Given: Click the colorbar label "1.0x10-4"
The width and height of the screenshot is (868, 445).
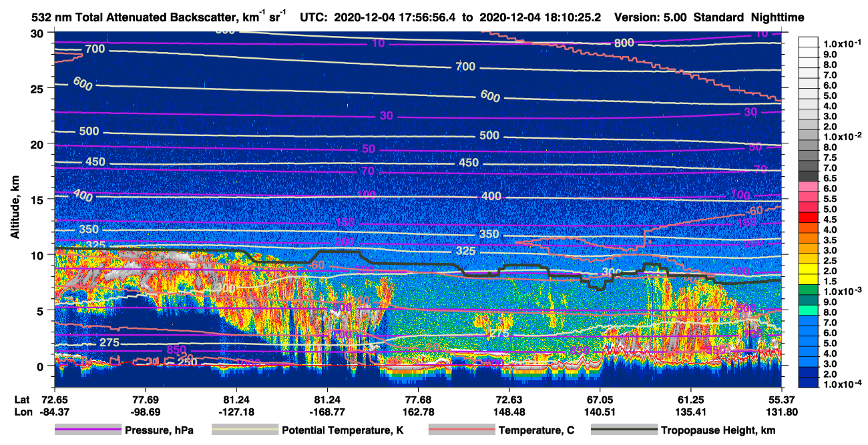Looking at the screenshot, I should [x=842, y=384].
